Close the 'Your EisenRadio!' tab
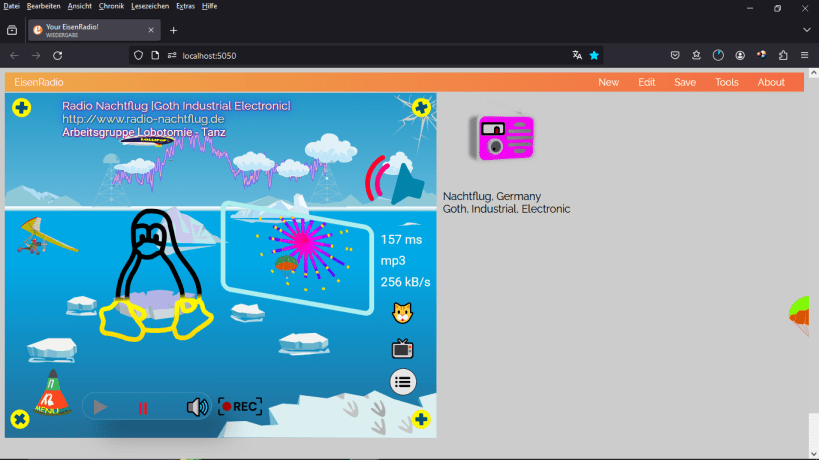This screenshot has height=460, width=819. click(x=151, y=30)
